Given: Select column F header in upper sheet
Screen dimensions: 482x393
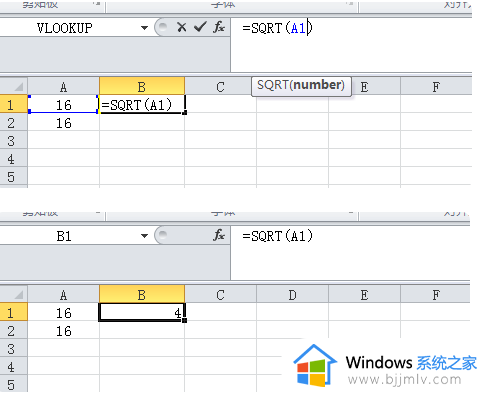Looking at the screenshot, I should pyautogui.click(x=436, y=87).
